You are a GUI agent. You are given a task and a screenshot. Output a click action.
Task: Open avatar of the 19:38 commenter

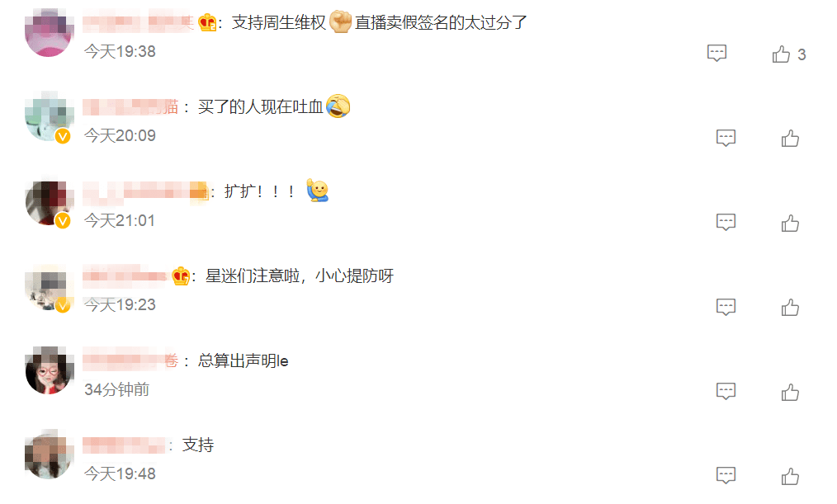coord(49,32)
